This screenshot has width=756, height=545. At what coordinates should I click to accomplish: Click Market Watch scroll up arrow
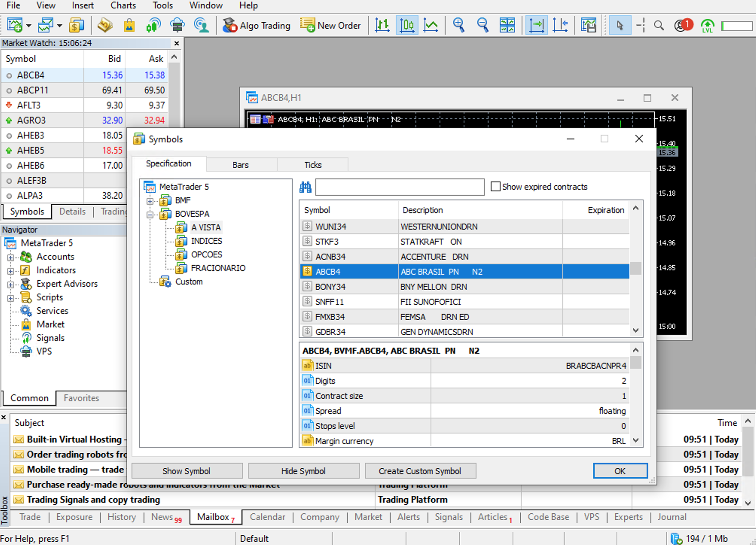pyautogui.click(x=174, y=58)
